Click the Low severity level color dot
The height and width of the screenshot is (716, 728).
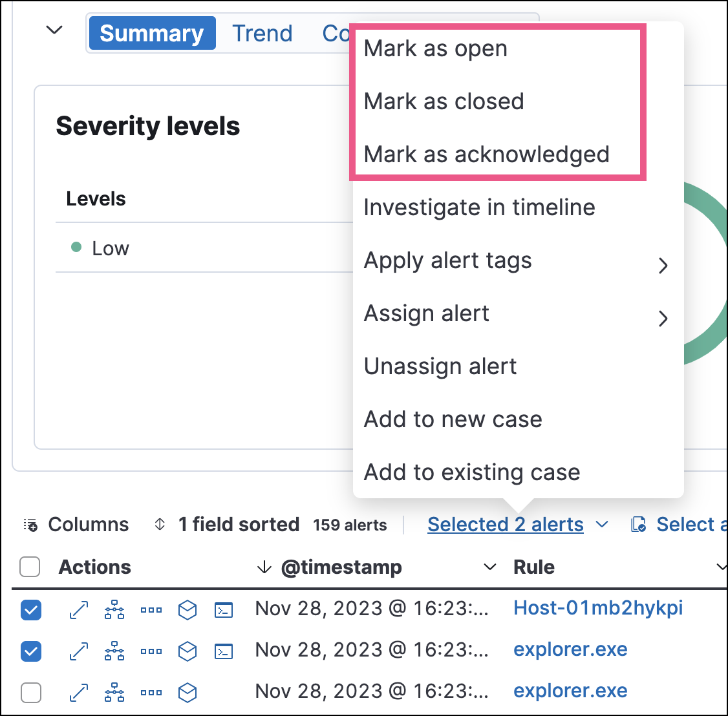[76, 247]
